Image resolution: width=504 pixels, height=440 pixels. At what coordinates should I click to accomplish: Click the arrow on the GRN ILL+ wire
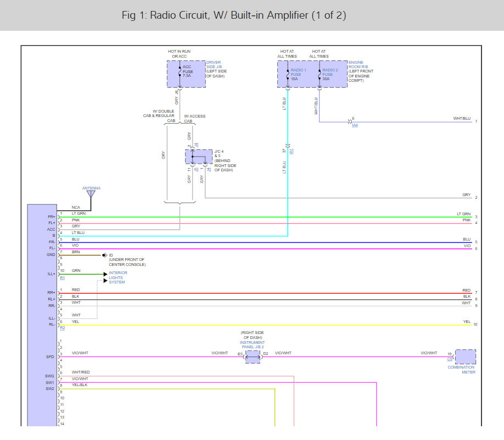click(105, 274)
